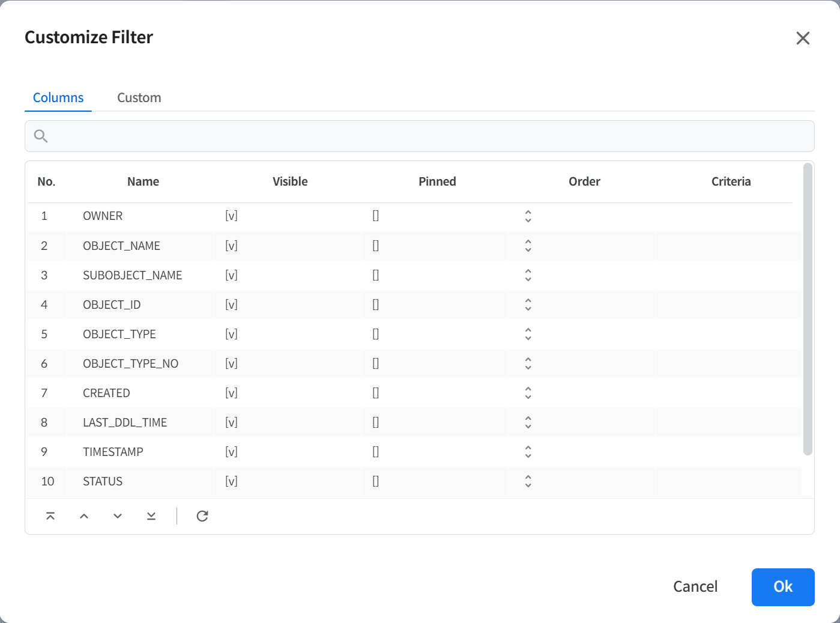The width and height of the screenshot is (840, 623).
Task: Click the move-down chevron icon
Action: [118, 516]
